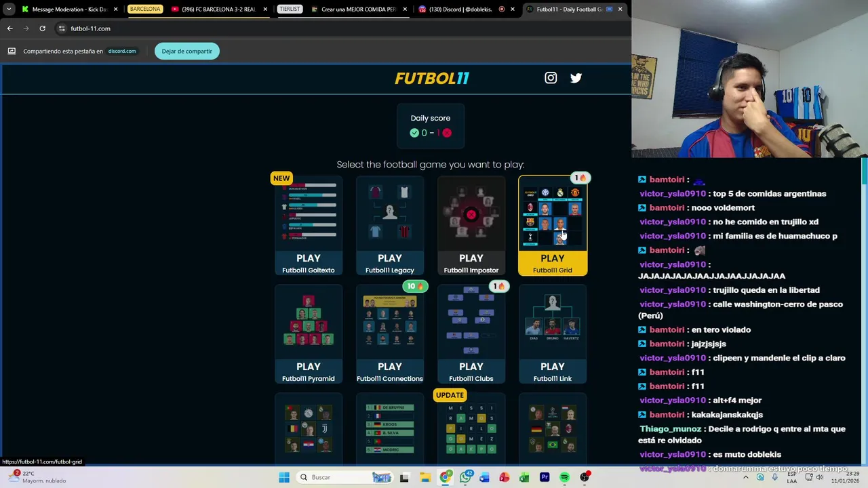Viewport: 868px width, 488px height.
Task: Click the FUTBOL11 logo
Action: [x=432, y=78]
